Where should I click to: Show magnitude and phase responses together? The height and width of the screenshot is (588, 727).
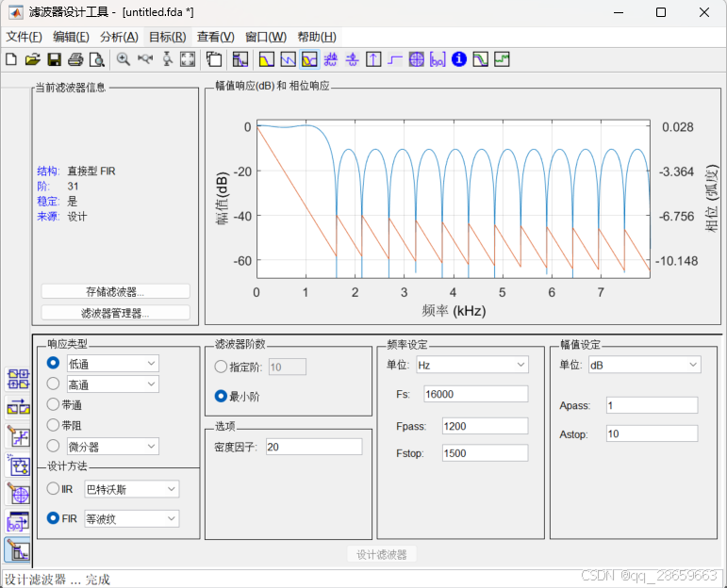[309, 59]
